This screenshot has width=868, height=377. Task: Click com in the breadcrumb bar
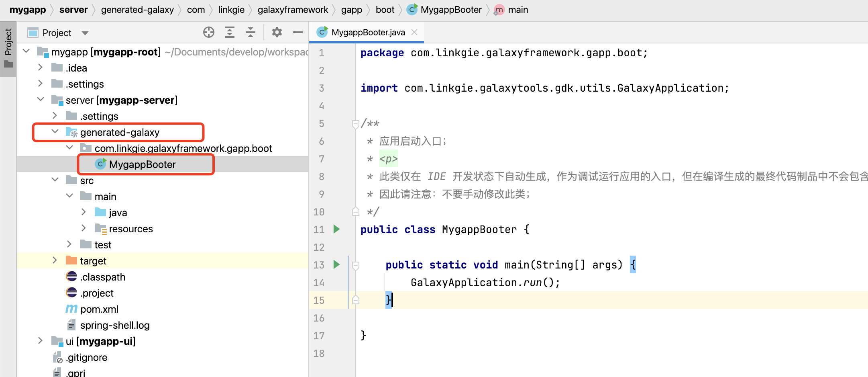(196, 10)
